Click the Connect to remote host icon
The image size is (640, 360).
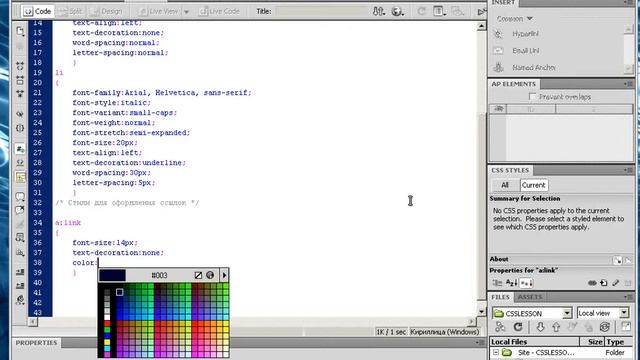pos(500,327)
